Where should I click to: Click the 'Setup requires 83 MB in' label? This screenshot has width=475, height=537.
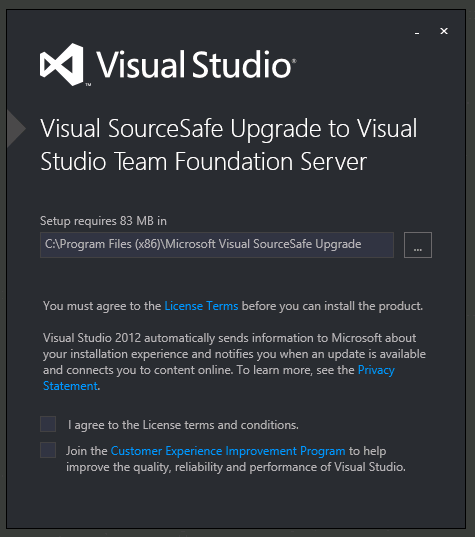click(x=103, y=221)
